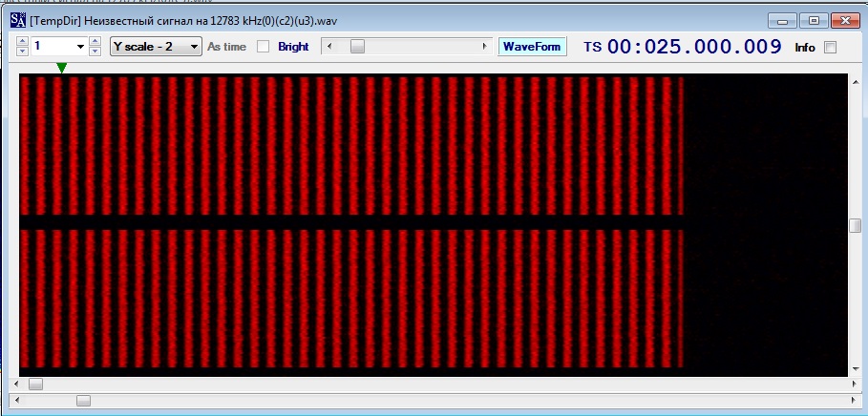Screen dimensions: 868x416
Task: Close the signal analyzer window
Action: [845, 21]
